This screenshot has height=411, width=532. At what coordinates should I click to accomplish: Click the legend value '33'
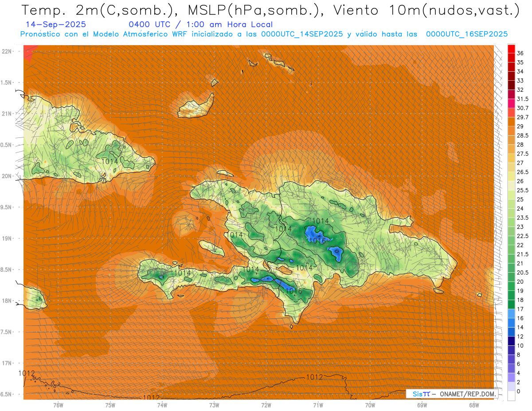(520, 81)
